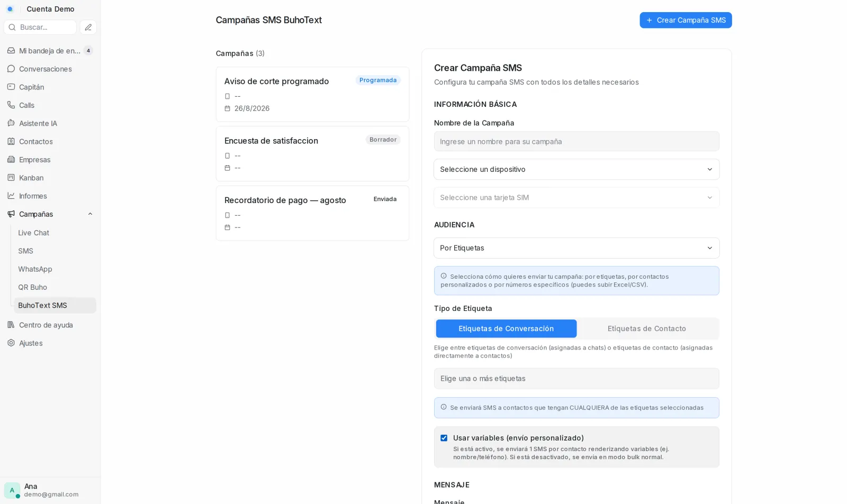Click device icon in Encuesta de satisfaccion card
The width and height of the screenshot is (847, 504).
pos(228,155)
